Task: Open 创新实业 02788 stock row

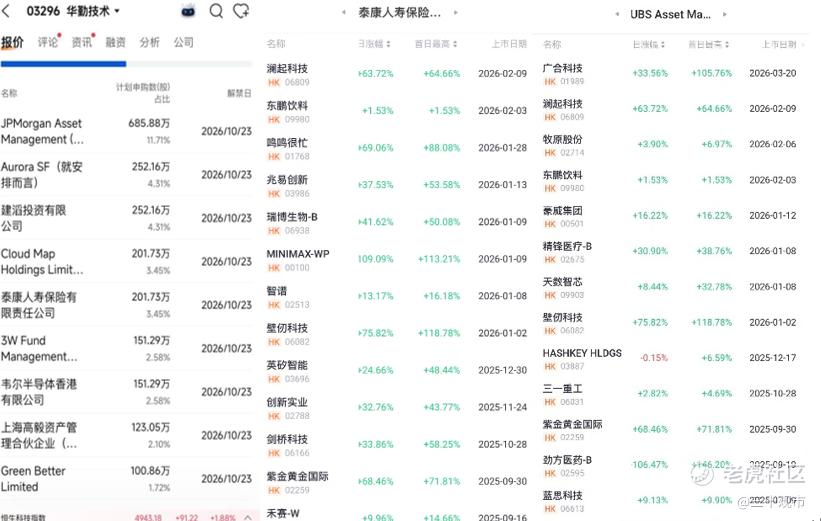Action: 396,408
